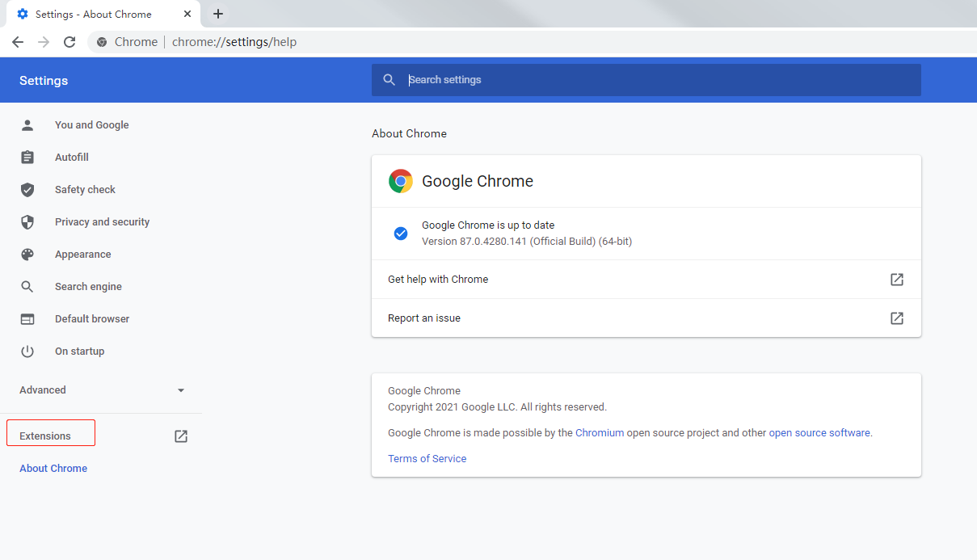977x560 pixels.
Task: Click the clipboard icon for Autofill
Action: 27,158
